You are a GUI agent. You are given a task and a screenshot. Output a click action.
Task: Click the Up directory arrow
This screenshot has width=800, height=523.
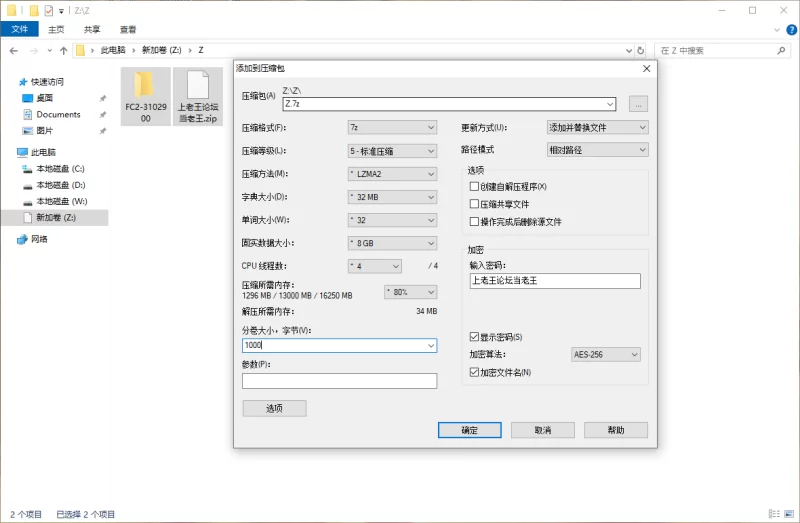click(x=64, y=51)
